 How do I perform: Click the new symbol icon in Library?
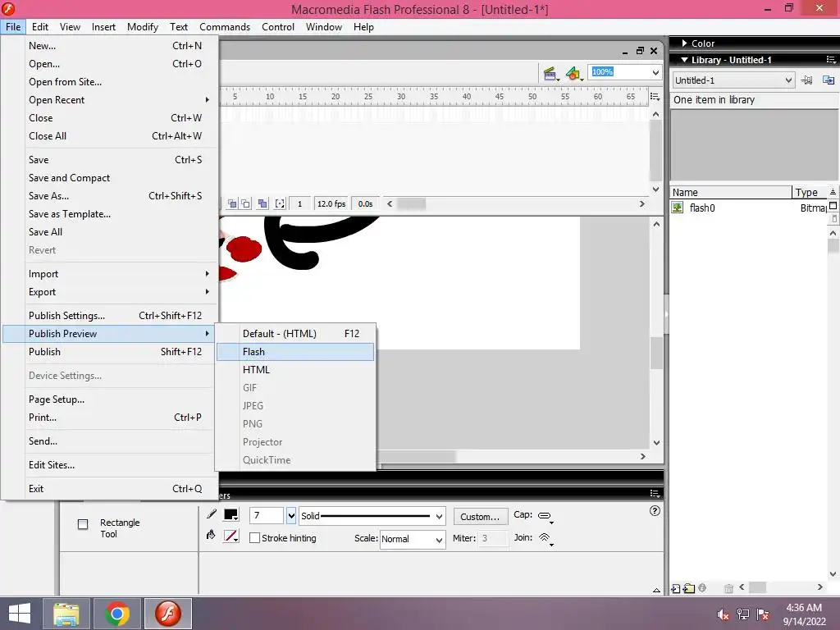[676, 589]
